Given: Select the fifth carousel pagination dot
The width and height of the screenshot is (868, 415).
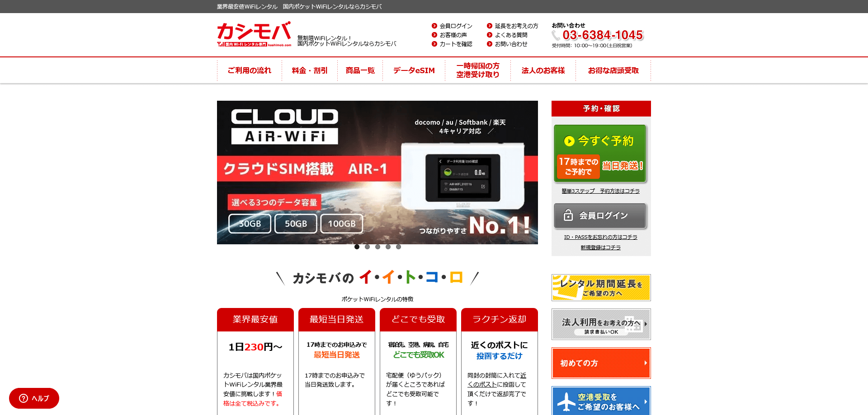Looking at the screenshot, I should [x=398, y=247].
